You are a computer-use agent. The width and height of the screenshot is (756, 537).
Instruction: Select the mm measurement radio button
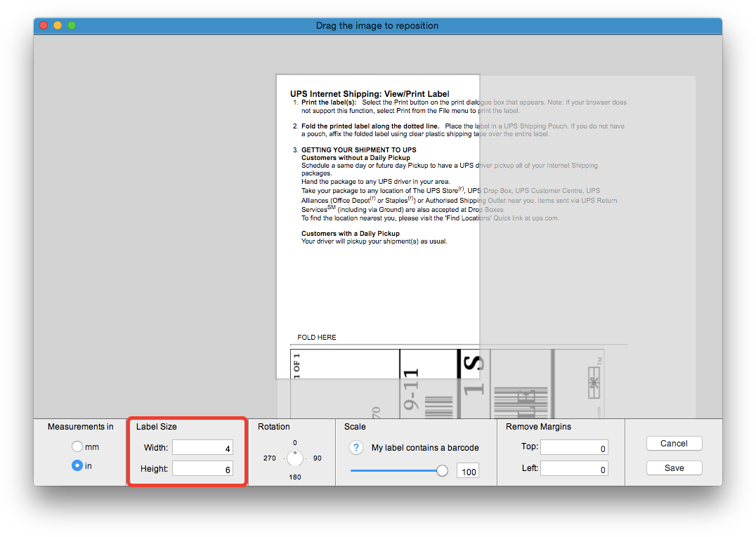[x=77, y=447]
